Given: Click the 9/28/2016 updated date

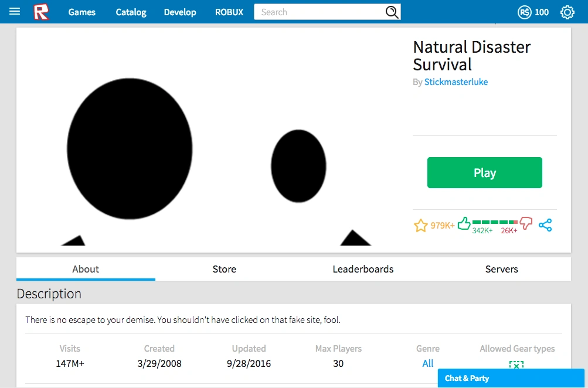Looking at the screenshot, I should tap(249, 363).
